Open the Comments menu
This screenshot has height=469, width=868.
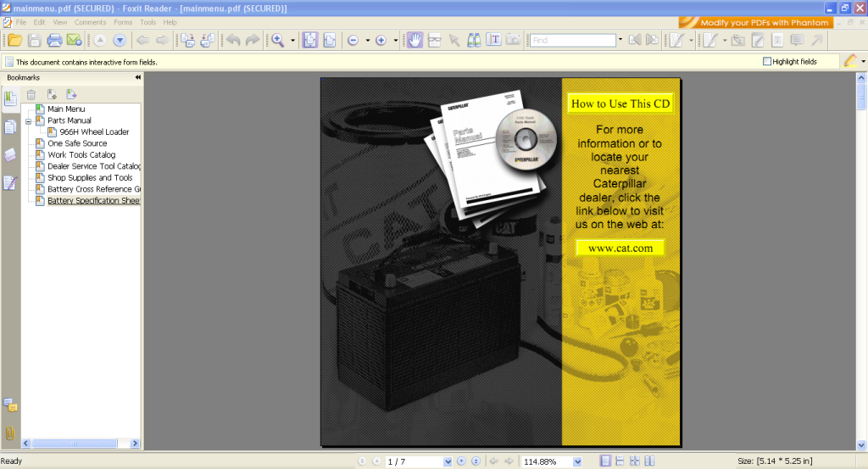(90, 22)
